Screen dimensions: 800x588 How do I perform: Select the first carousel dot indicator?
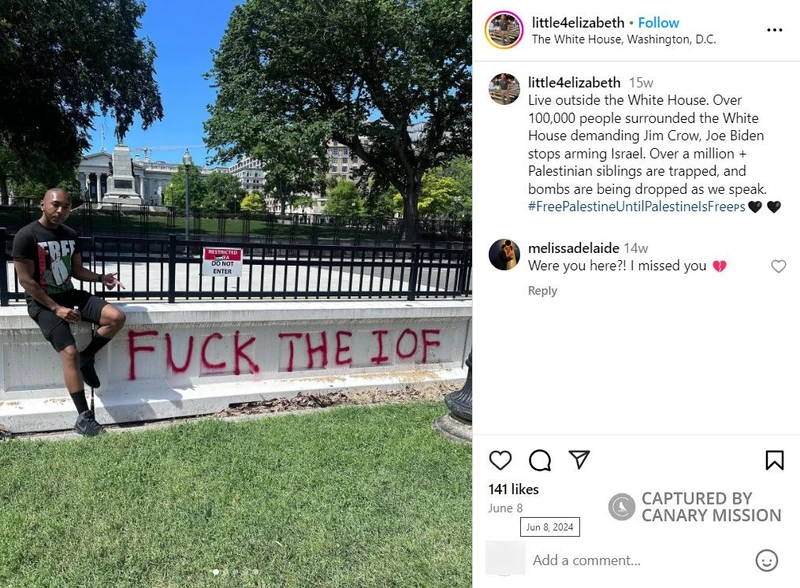pyautogui.click(x=216, y=572)
